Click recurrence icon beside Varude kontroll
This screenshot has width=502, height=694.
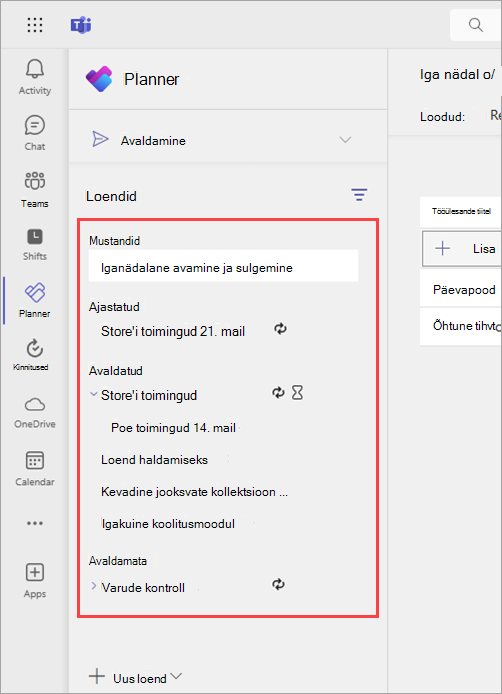point(278,584)
